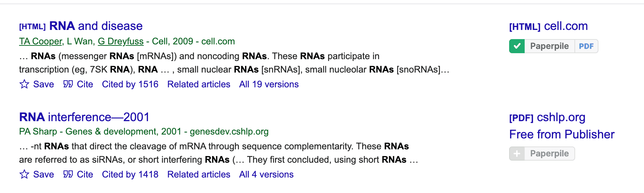
Task: Open "Cited by 1516" citations list
Action: coord(130,84)
